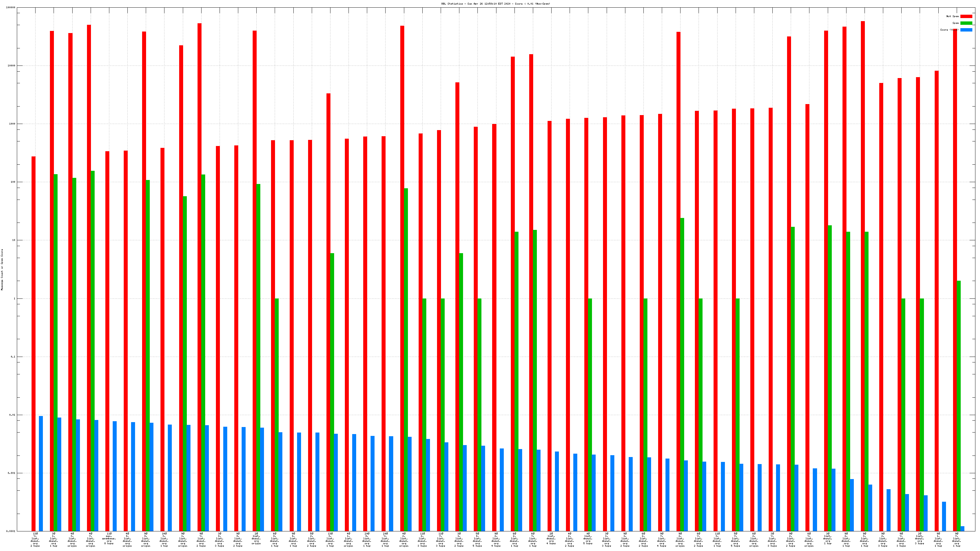Click the 0.0001 y-axis tick label

11,531
